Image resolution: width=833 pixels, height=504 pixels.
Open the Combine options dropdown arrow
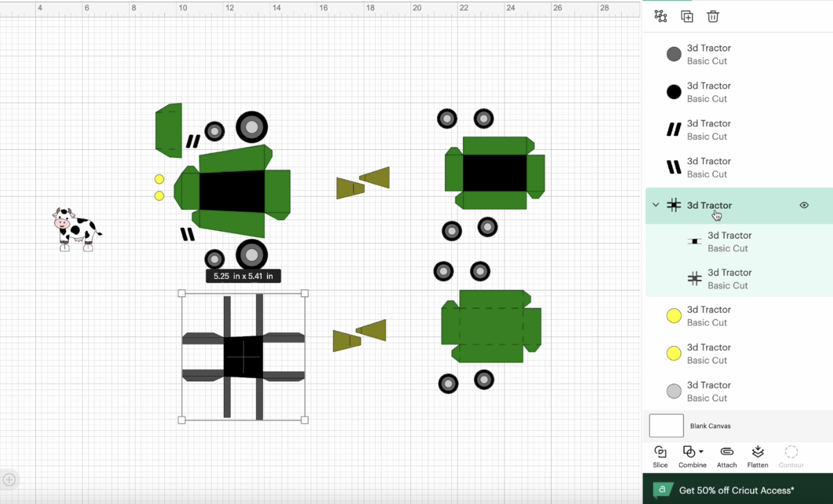(x=701, y=451)
